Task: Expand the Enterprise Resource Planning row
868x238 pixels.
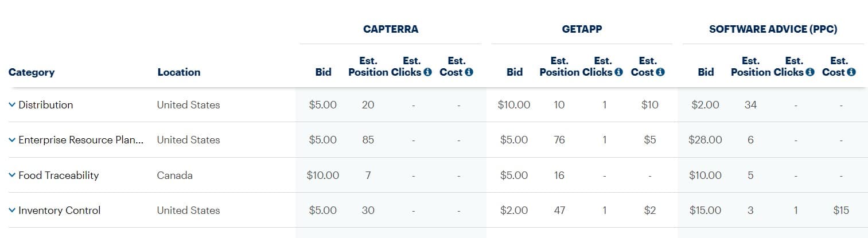Action: click(x=12, y=140)
